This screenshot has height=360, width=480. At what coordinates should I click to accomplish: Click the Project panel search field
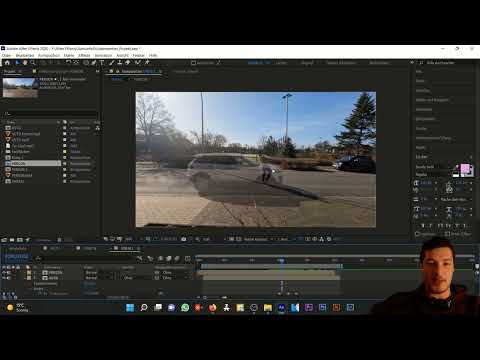pyautogui.click(x=50, y=114)
